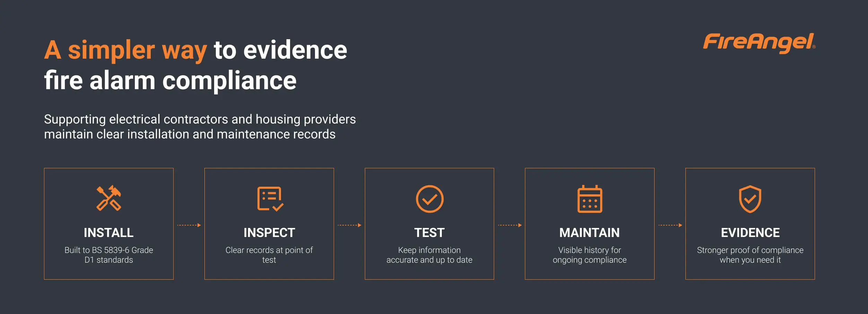Viewport: 868px width, 314px height.
Task: Click 'Visible history for ongoing compliance'
Action: coord(589,255)
